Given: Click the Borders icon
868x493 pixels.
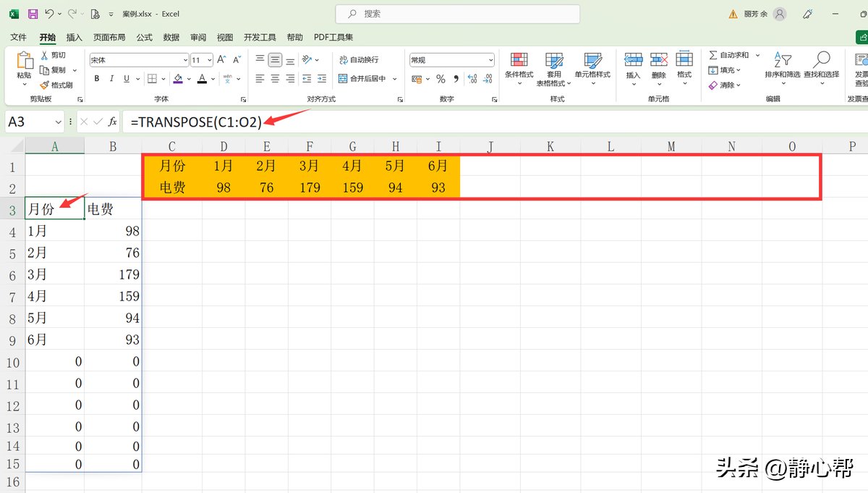Looking at the screenshot, I should (153, 79).
